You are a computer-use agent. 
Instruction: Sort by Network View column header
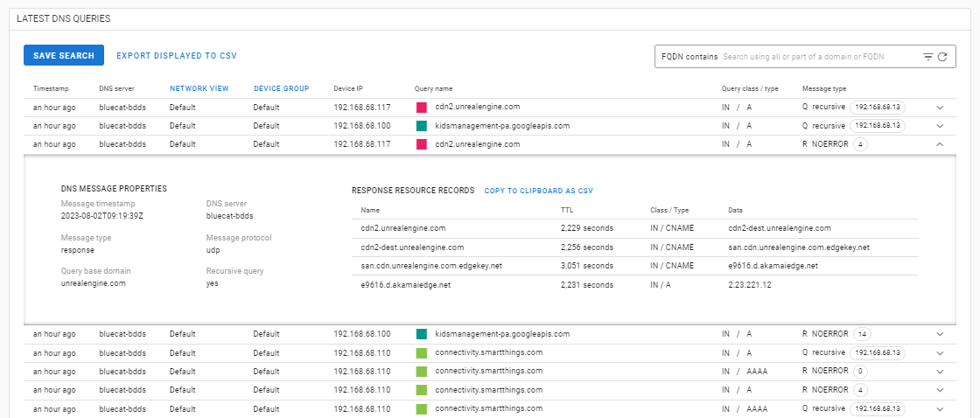(199, 88)
